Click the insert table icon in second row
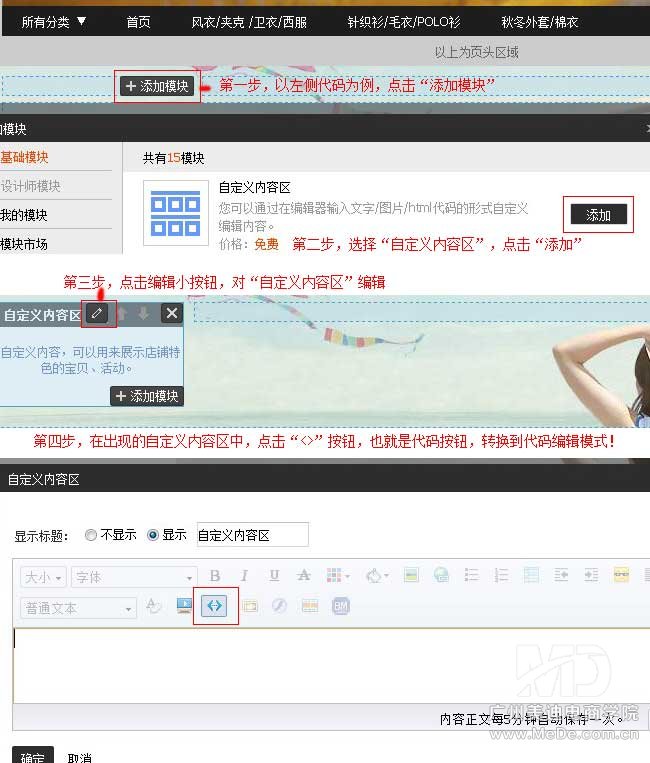The width and height of the screenshot is (650, 763). point(310,606)
